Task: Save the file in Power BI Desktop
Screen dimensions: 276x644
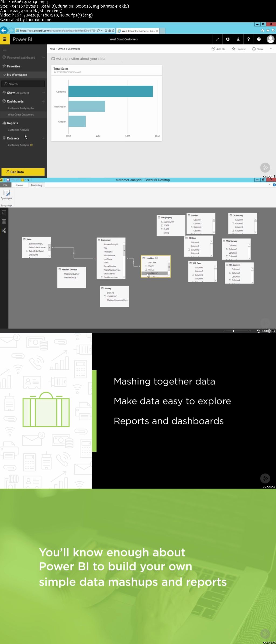Action: 8,180
